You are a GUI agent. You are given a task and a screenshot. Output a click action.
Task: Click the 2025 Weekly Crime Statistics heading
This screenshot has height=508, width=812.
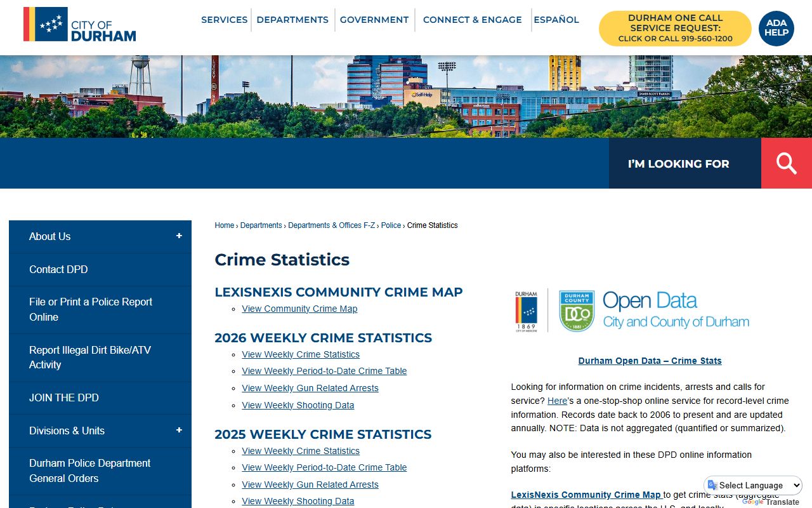323,434
